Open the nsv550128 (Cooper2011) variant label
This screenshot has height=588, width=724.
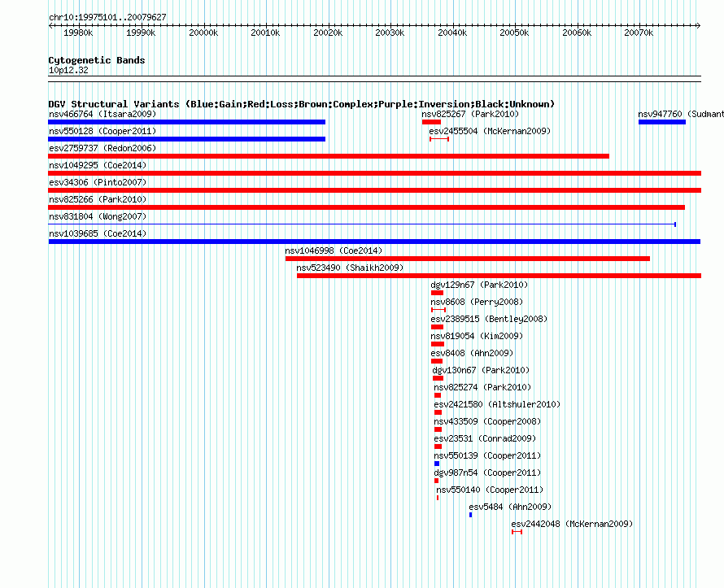point(102,131)
